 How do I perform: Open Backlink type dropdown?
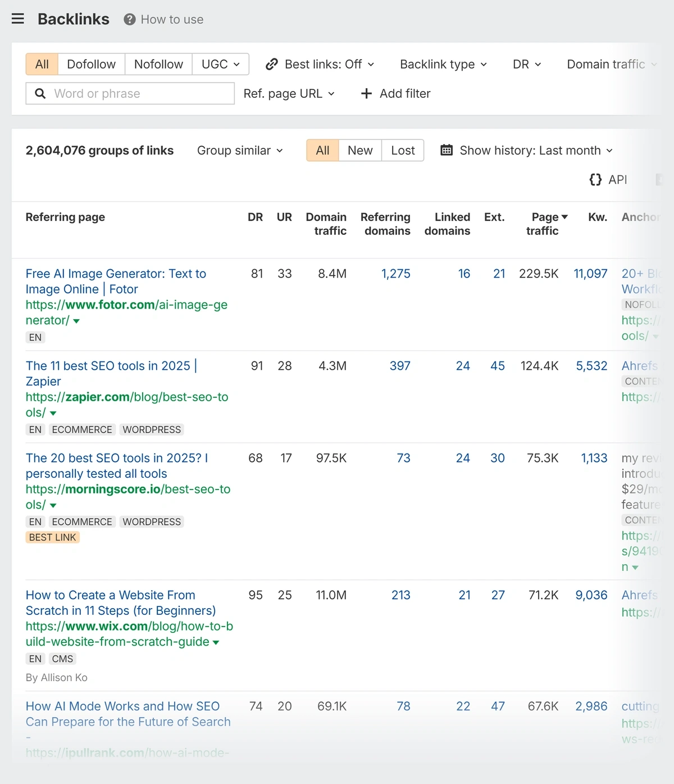[443, 64]
